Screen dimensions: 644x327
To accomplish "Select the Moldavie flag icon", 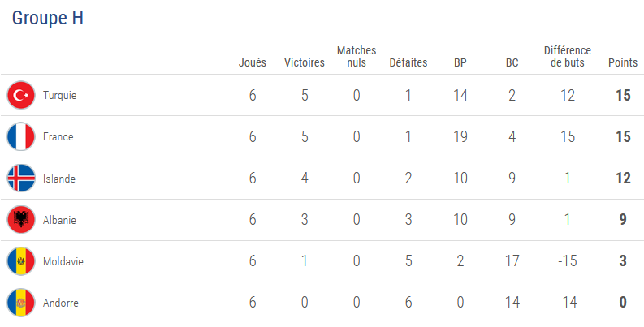I will 21,261.
